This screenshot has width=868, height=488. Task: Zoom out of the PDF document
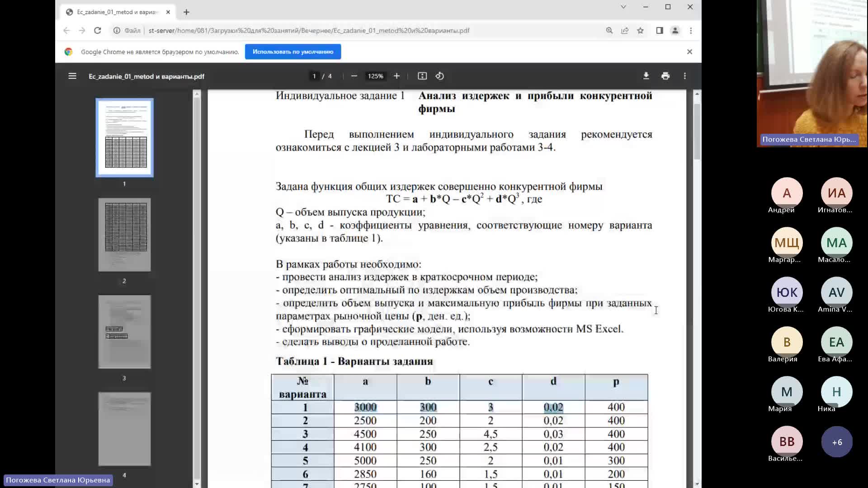[x=354, y=76]
